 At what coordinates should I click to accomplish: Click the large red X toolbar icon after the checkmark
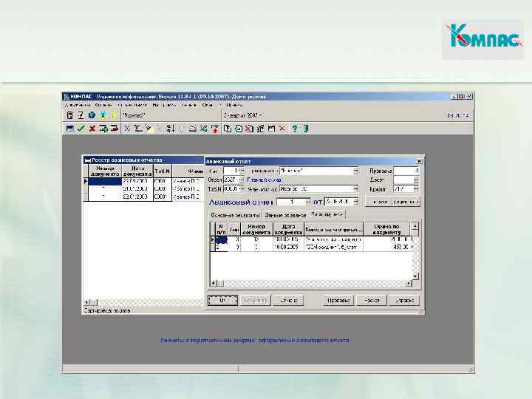click(92, 129)
